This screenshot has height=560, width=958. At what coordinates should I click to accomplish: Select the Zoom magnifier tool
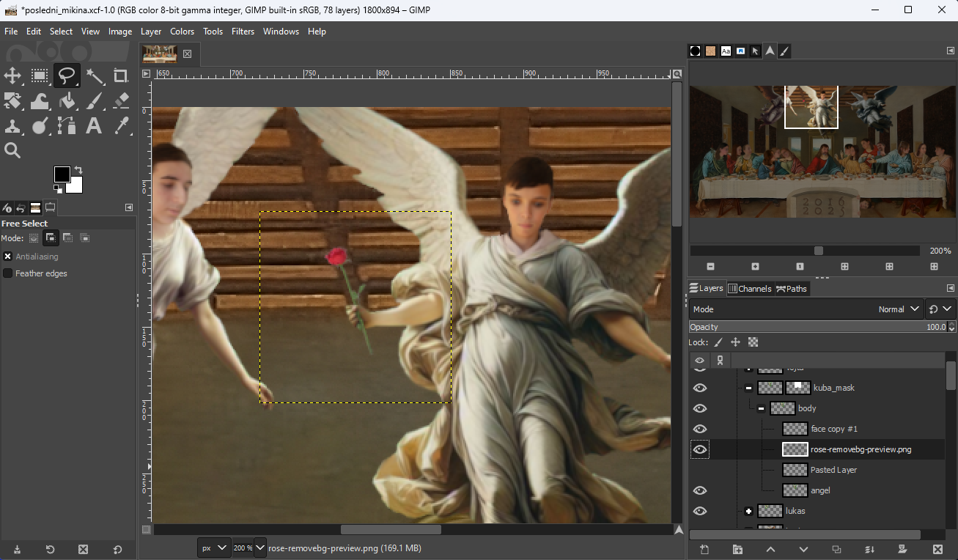point(12,150)
